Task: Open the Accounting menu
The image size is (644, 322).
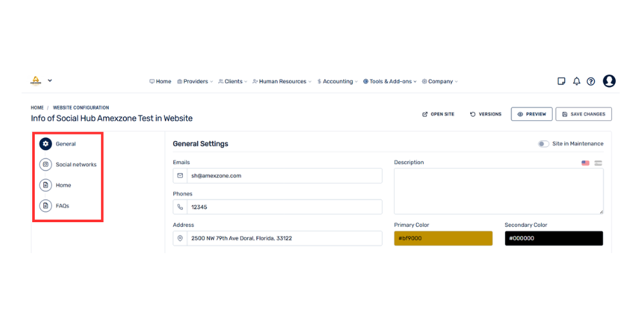Action: [x=337, y=81]
